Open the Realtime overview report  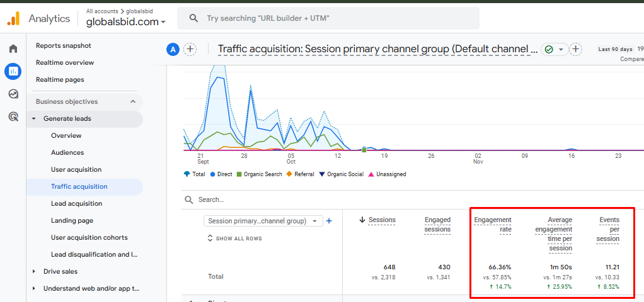[65, 62]
